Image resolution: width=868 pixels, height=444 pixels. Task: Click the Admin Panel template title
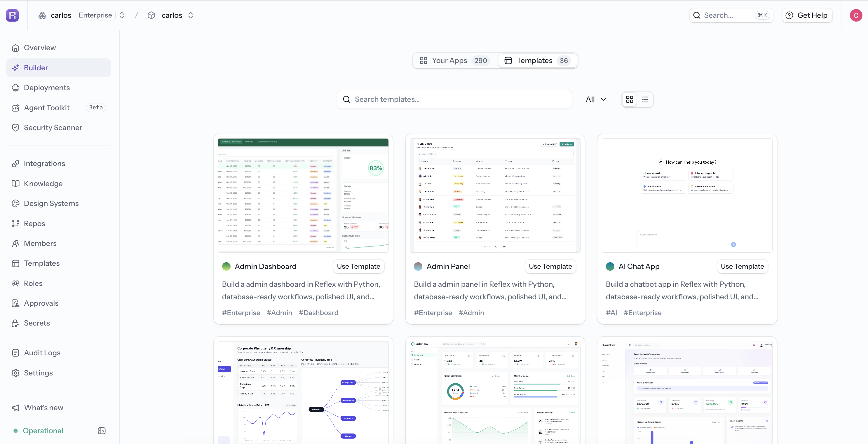click(448, 266)
